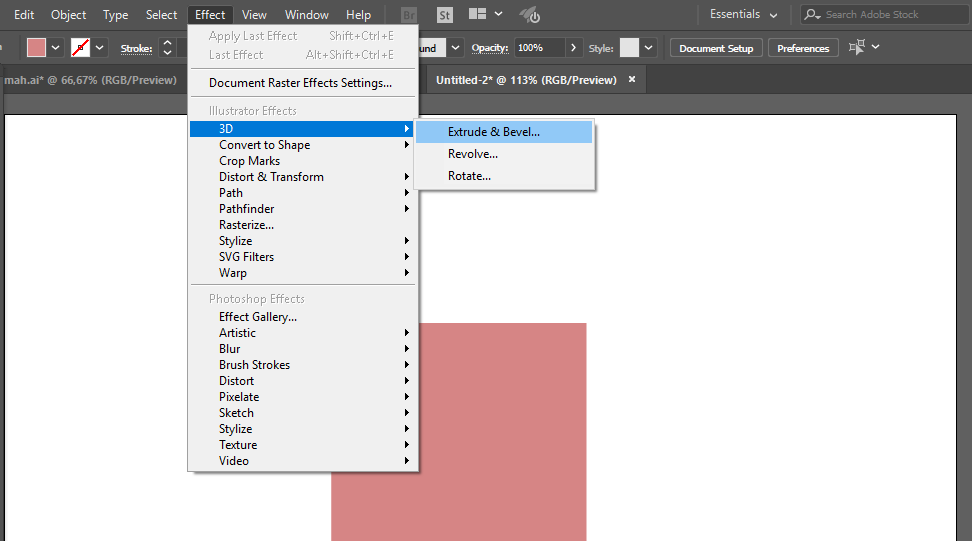Click the graphic Style swatch box
This screenshot has width=972, height=541.
coord(629,48)
